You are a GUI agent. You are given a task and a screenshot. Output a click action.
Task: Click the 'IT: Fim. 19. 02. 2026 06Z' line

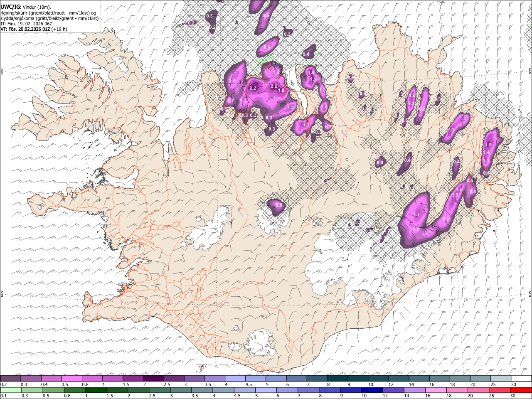tap(27, 24)
